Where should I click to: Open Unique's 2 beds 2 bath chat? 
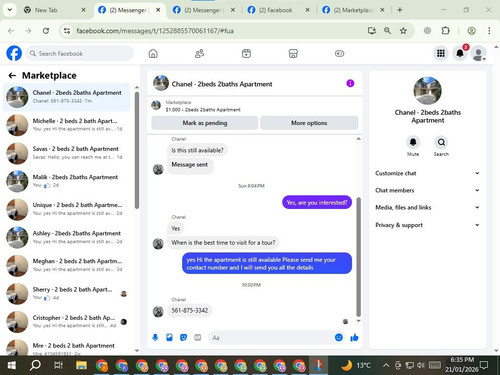tap(67, 209)
